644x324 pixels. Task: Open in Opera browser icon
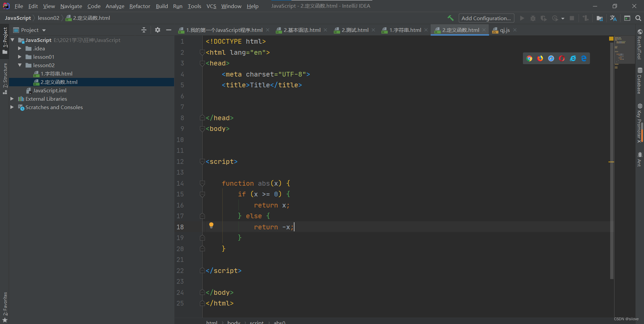click(562, 58)
